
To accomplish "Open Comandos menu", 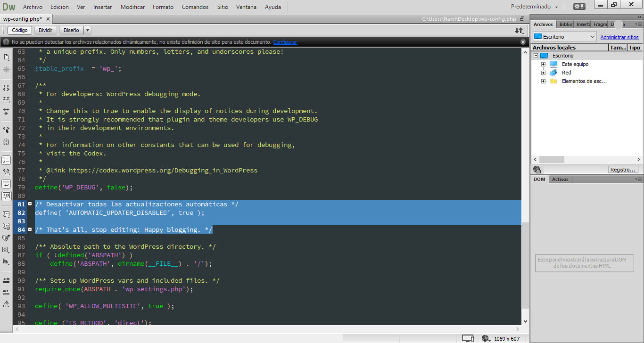I will pyautogui.click(x=195, y=7).
